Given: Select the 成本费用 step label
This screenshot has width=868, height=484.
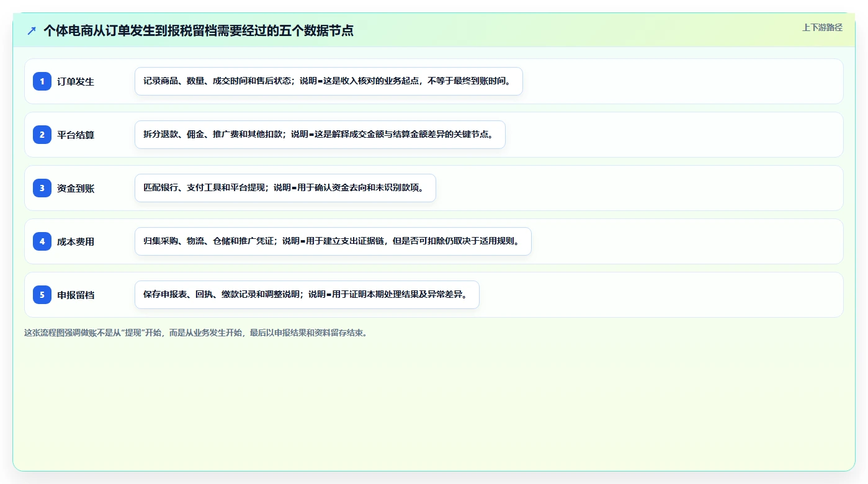Looking at the screenshot, I should click(76, 241).
